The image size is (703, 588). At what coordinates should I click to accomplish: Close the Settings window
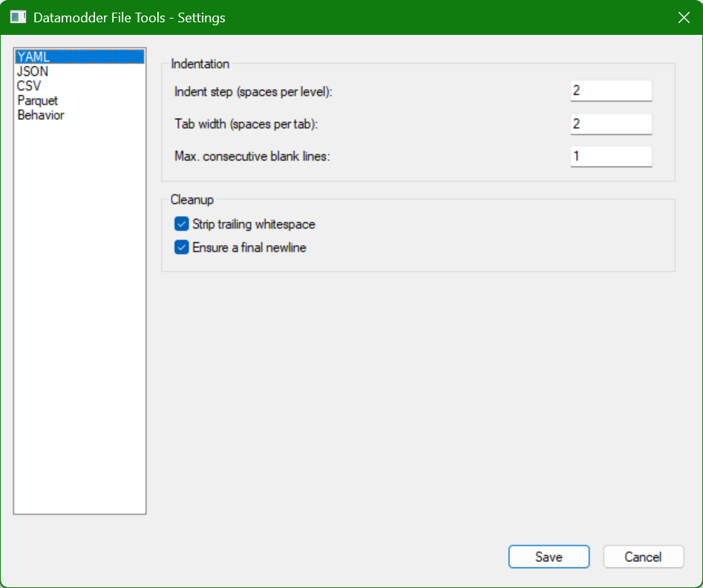(x=684, y=18)
